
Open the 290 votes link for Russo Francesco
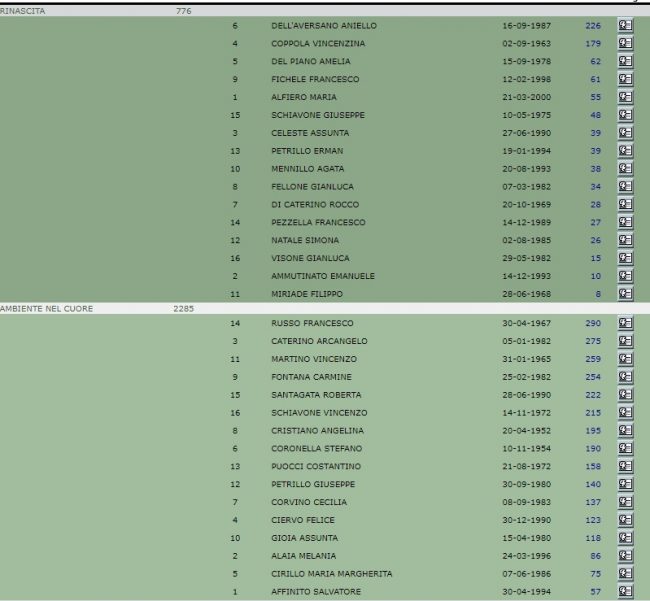click(x=592, y=323)
